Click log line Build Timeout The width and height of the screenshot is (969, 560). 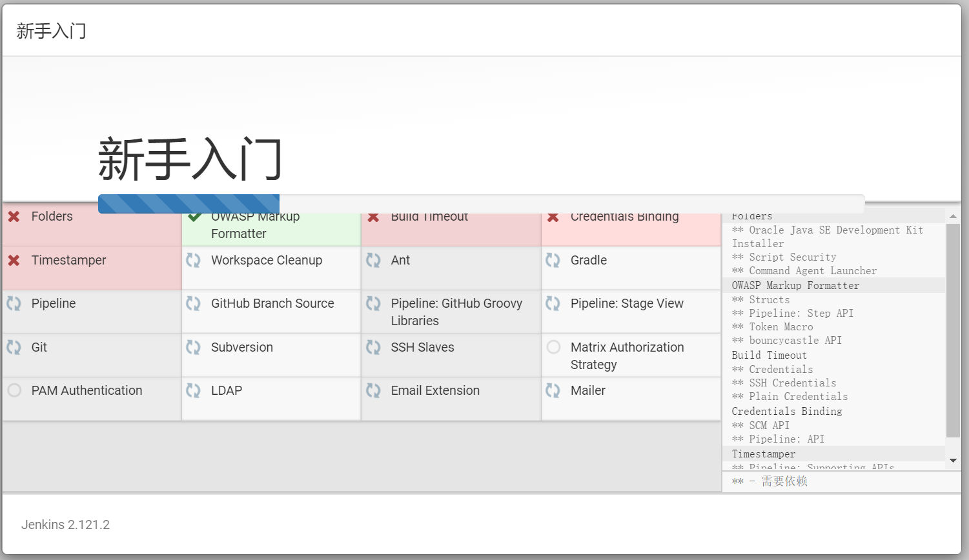click(x=769, y=355)
